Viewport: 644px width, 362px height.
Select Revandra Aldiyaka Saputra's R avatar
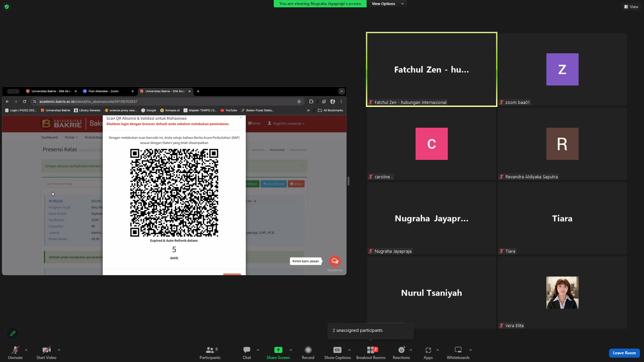coord(562,144)
